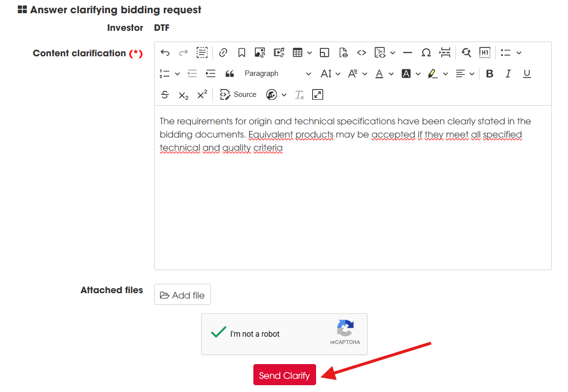568x392 pixels.
Task: Expand the insert table dropdown
Action: click(309, 53)
